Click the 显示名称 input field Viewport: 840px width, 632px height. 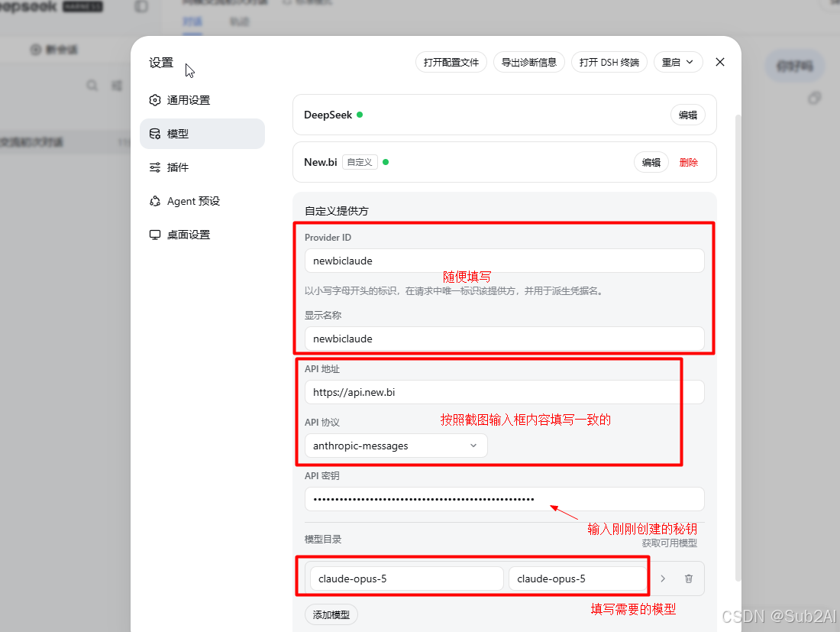[504, 339]
